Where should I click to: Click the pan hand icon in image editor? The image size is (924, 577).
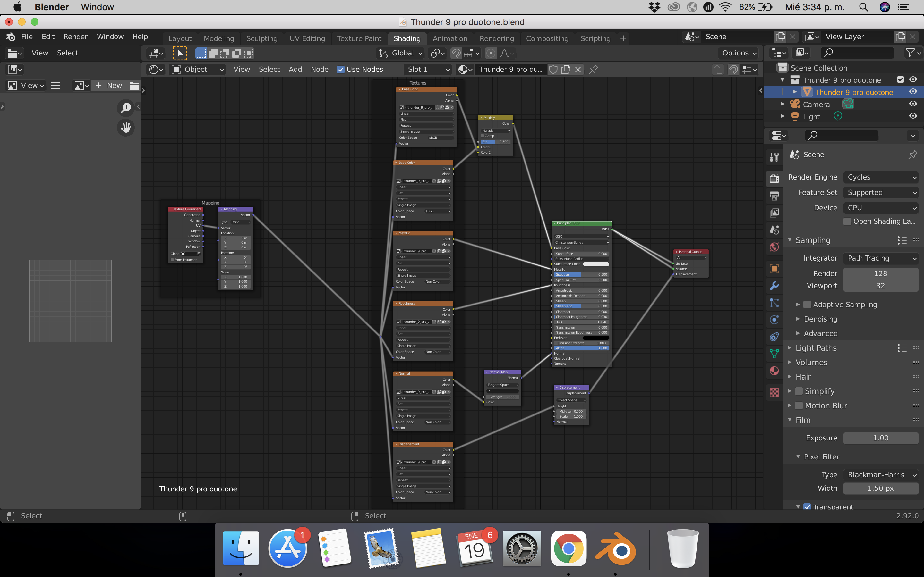click(x=126, y=128)
